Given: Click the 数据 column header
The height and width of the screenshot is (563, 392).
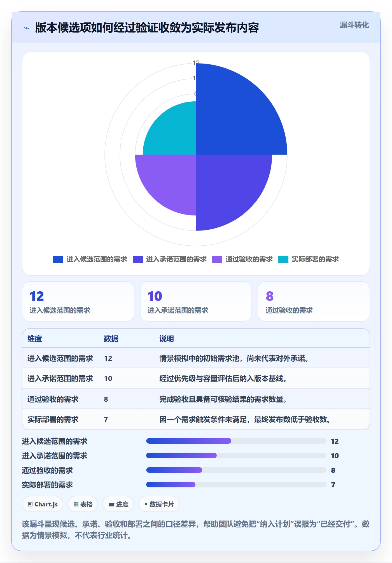Looking at the screenshot, I should tap(111, 339).
